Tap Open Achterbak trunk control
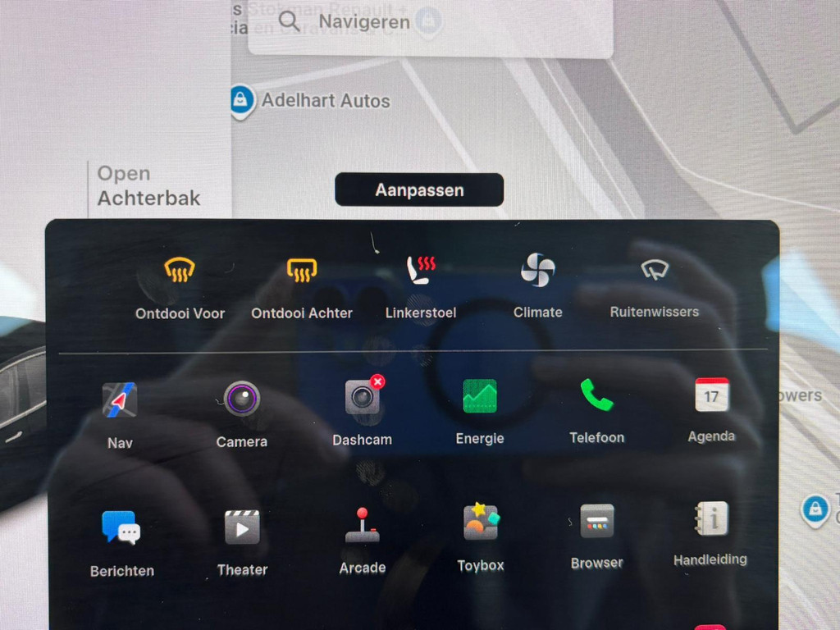Screen dimensions: 840x630 [x=148, y=186]
